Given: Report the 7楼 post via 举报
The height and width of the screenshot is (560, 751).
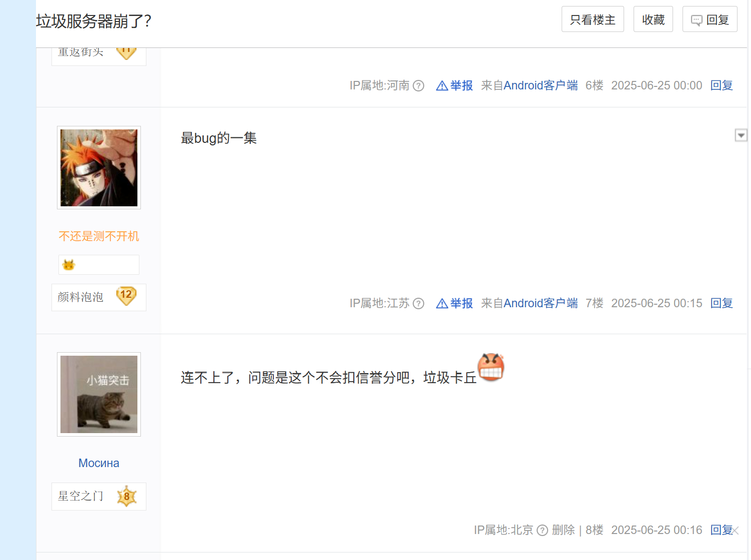Looking at the screenshot, I should [455, 303].
